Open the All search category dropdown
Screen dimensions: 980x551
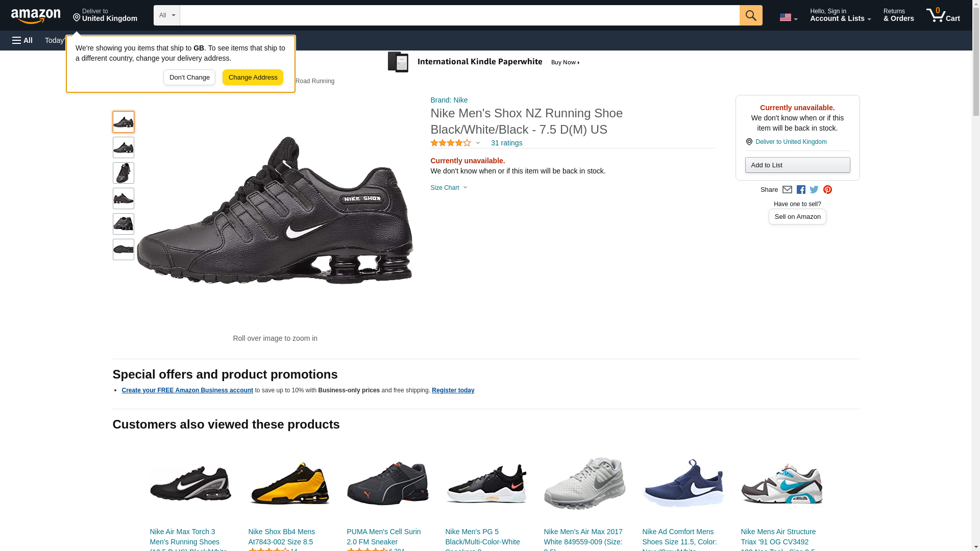tap(167, 15)
